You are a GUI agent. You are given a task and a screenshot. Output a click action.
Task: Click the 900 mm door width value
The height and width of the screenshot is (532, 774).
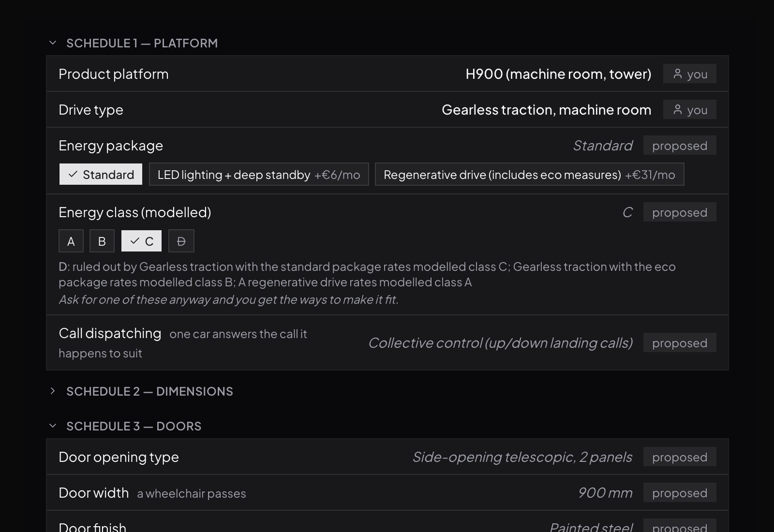pyautogui.click(x=605, y=493)
